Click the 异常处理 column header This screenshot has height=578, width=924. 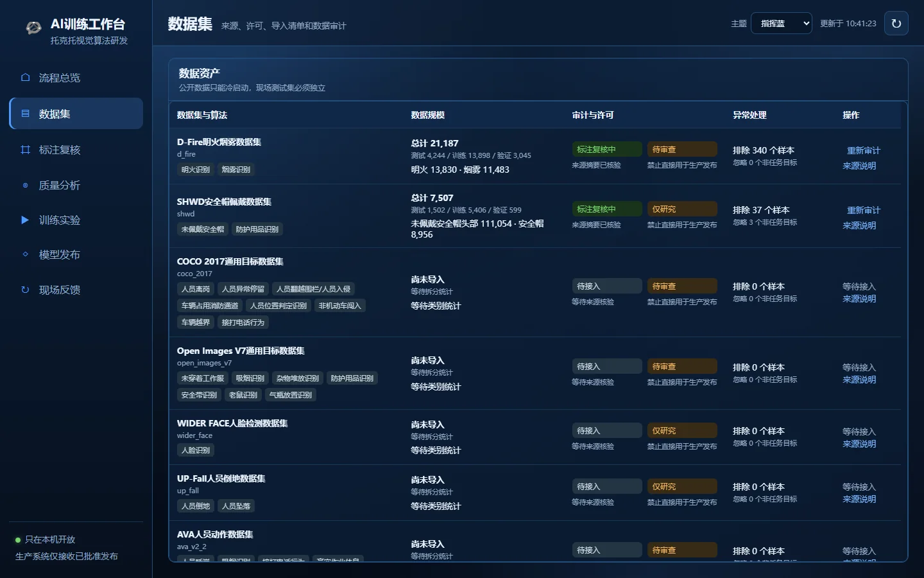point(749,115)
